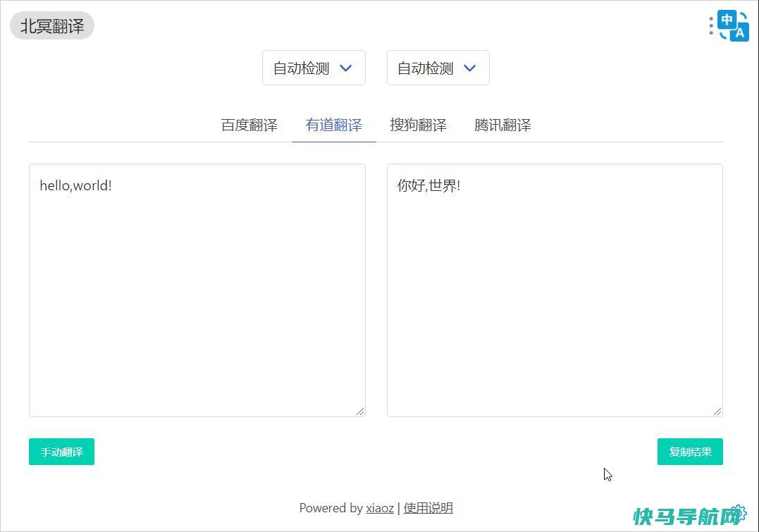
Task: Focus the result text box with 你好,世界!
Action: coord(555,290)
